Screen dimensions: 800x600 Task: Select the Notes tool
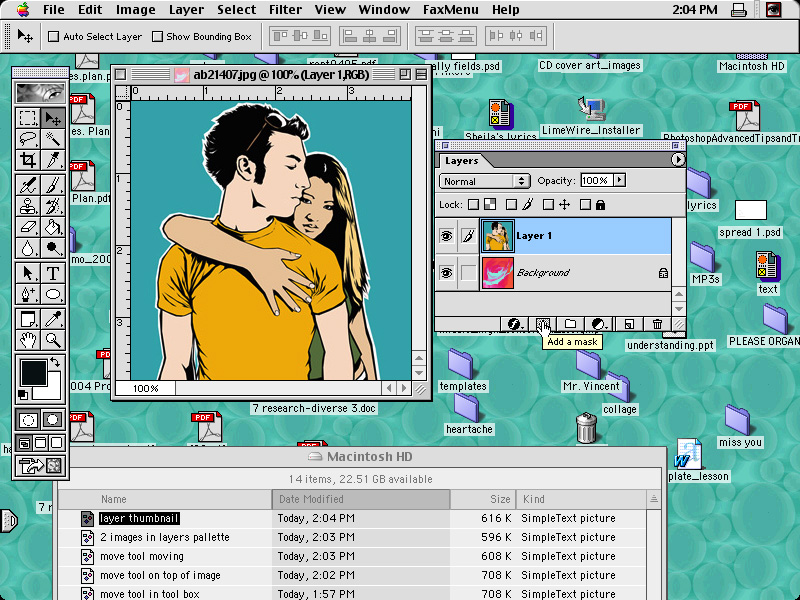(28, 319)
